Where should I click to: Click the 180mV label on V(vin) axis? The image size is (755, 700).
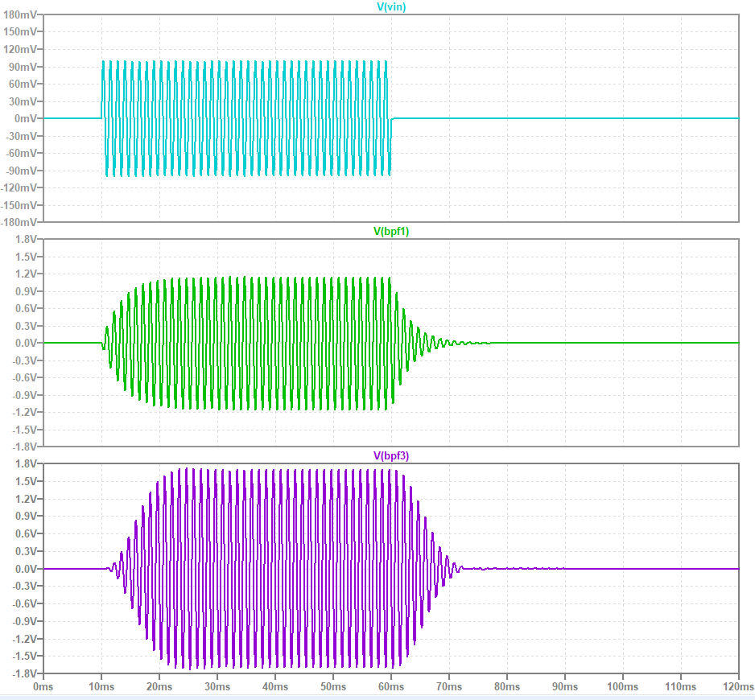coord(20,15)
